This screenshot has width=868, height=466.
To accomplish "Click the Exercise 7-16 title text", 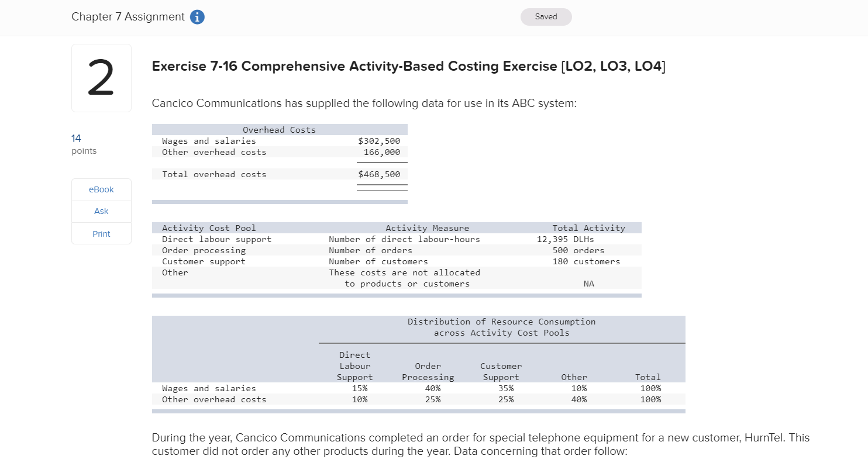I will (x=408, y=66).
